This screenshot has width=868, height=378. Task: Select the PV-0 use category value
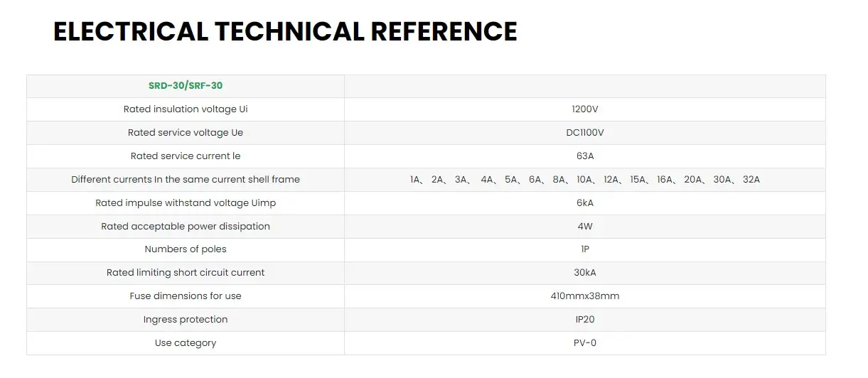coord(584,343)
